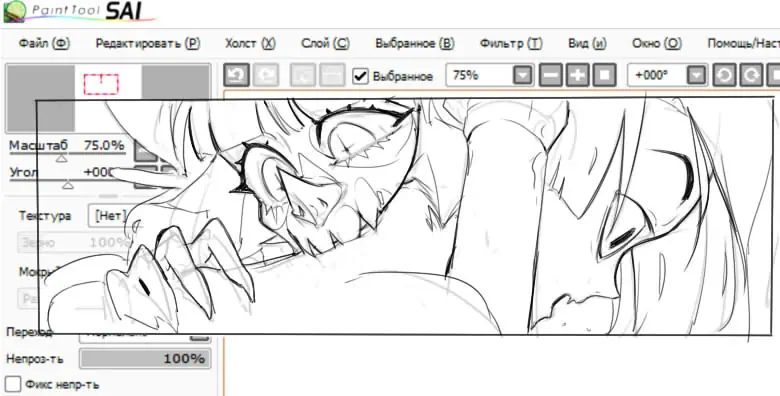780x396 pixels.
Task: Click the PaintTool SAI logo icon
Action: pyautogui.click(x=15, y=11)
